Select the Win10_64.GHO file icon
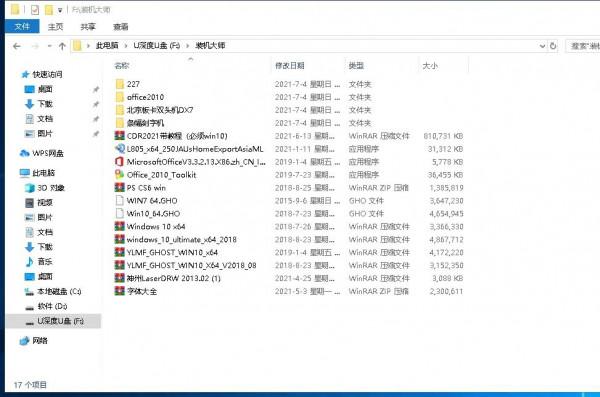Image resolution: width=600 pixels, height=397 pixels. [120, 213]
